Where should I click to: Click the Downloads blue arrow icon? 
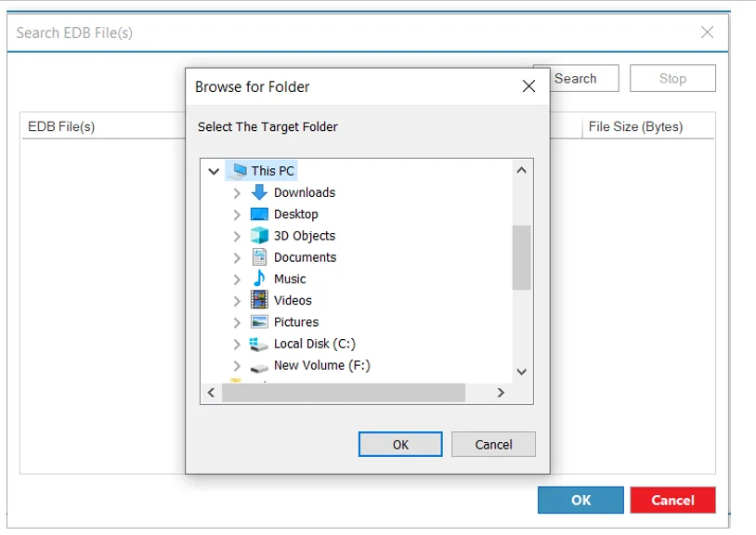[259, 192]
